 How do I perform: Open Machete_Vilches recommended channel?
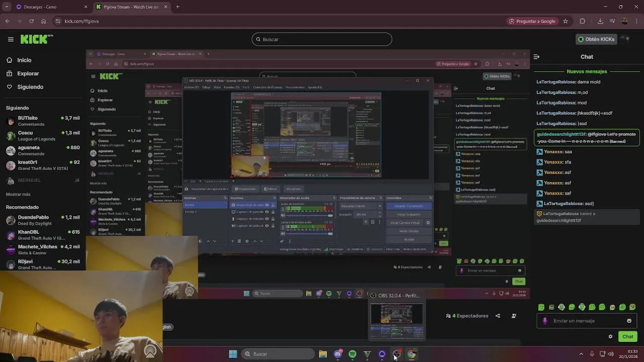pyautogui.click(x=43, y=250)
